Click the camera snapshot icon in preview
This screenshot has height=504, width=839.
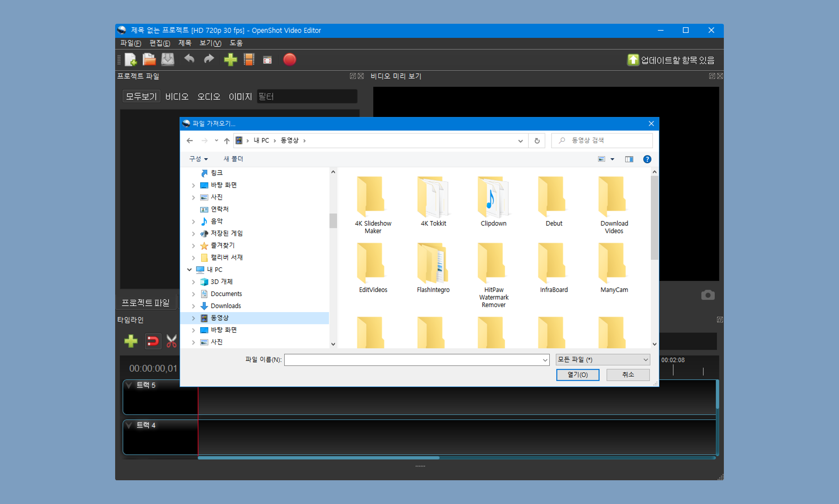click(708, 295)
